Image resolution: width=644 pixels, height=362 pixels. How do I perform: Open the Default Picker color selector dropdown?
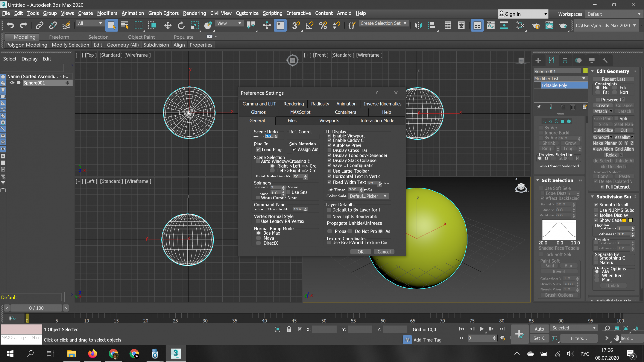[368, 196]
